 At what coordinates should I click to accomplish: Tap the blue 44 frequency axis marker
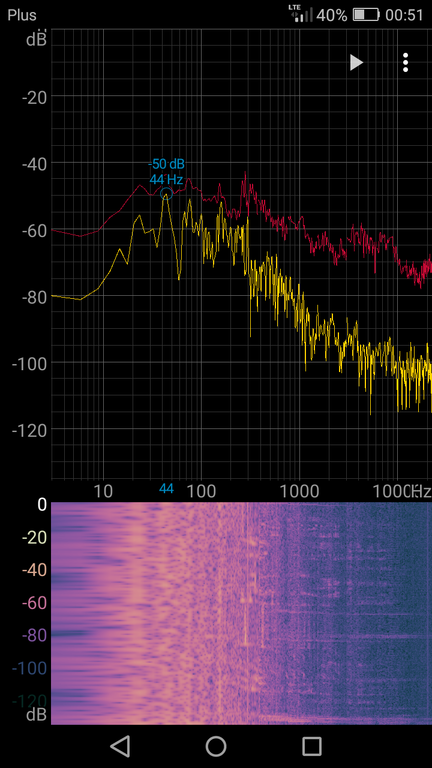[166, 488]
